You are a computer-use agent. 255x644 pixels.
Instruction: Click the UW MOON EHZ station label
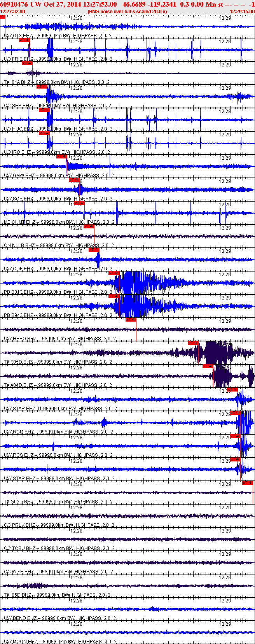(x=60, y=642)
